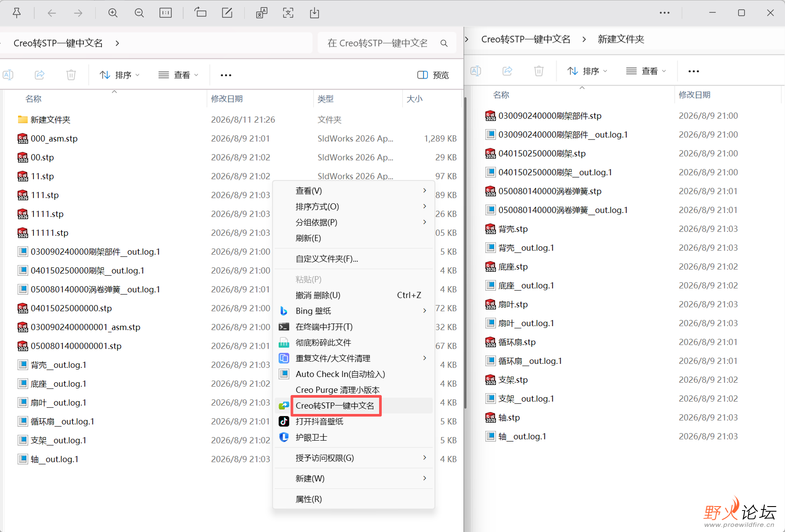
Task: Click the 新建文件夹 folder icon in left window
Action: (x=23, y=119)
